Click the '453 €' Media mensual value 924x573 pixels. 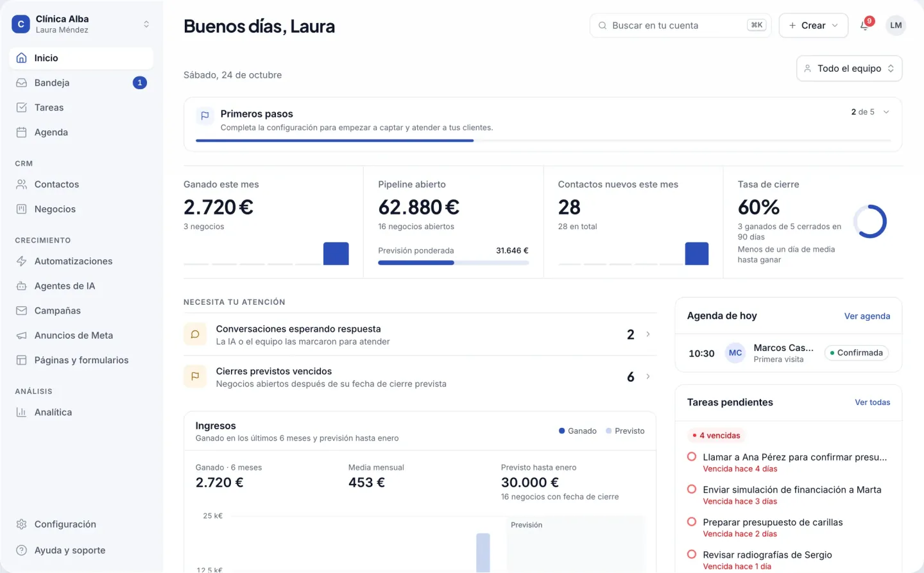coord(366,483)
